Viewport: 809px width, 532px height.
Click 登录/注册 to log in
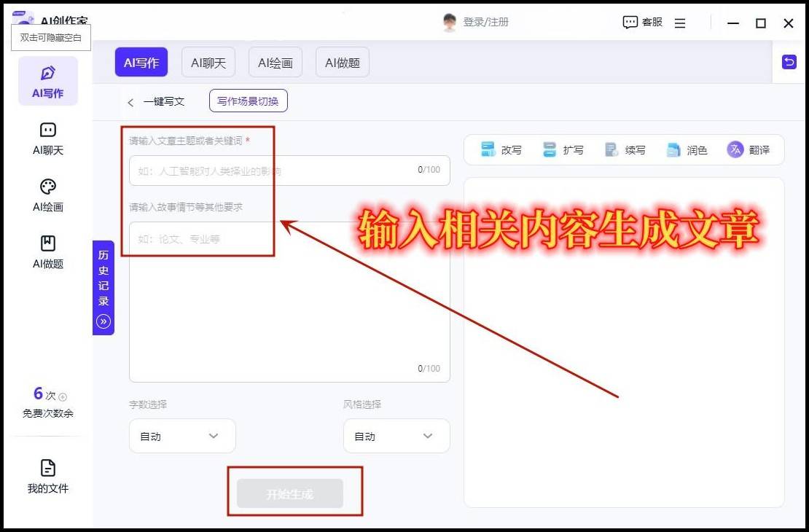pyautogui.click(x=485, y=22)
